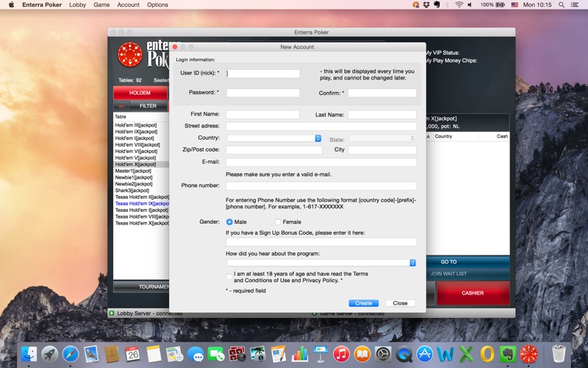Screen dimensions: 588x368
Task: Click the HOLDEM tab in lobby window
Action: click(x=140, y=93)
